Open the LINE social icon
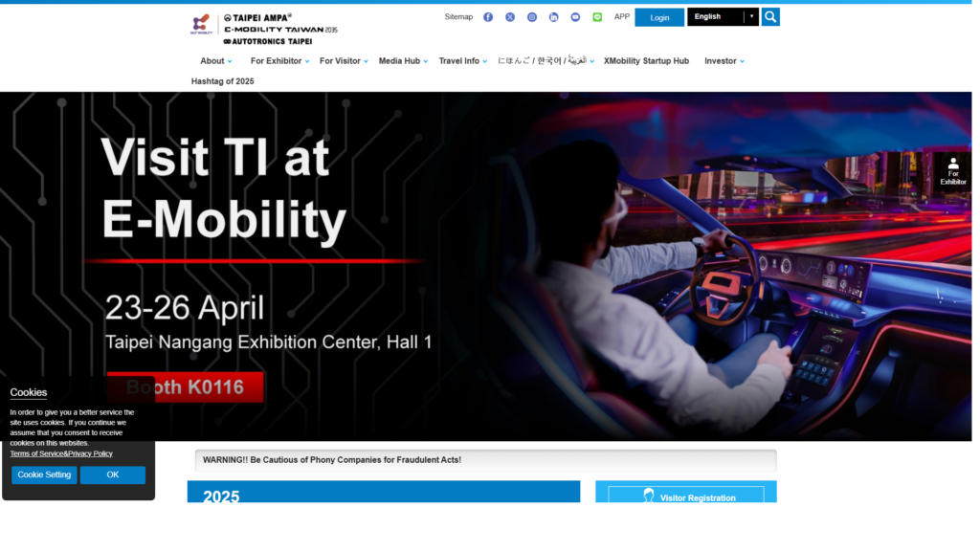 597,17
